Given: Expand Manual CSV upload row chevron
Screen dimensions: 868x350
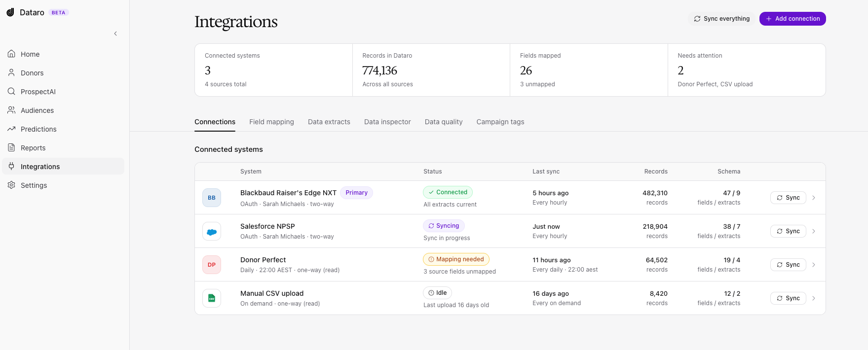Looking at the screenshot, I should (814, 298).
